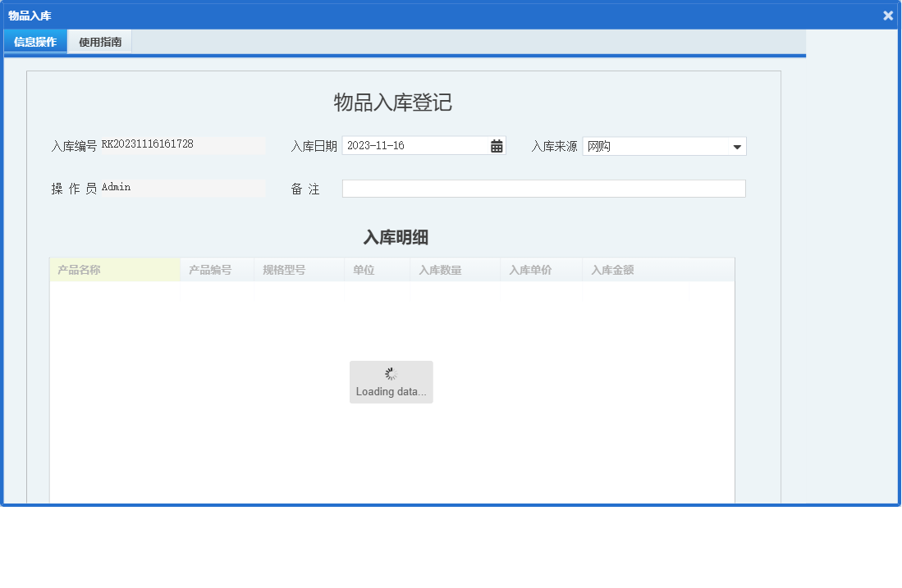The image size is (902, 588).
Task: Select the 信息操作 tab icon
Action: 34,41
